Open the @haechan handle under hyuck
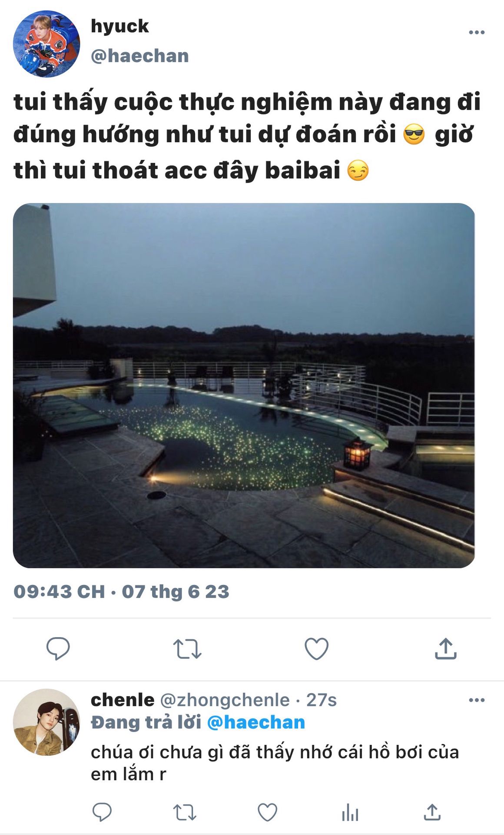The height and width of the screenshot is (835, 504). pos(139,56)
